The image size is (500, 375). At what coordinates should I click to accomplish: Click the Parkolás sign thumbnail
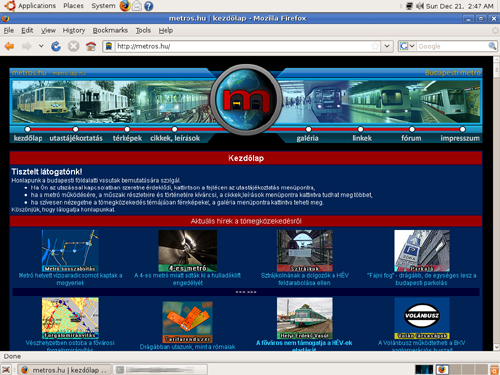pos(422,250)
